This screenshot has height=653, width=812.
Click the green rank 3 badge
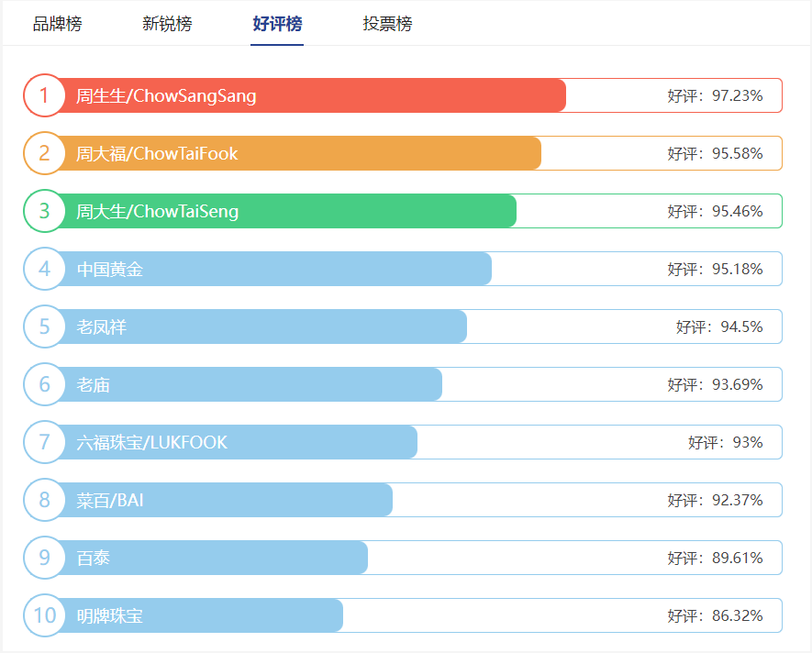[x=45, y=211]
